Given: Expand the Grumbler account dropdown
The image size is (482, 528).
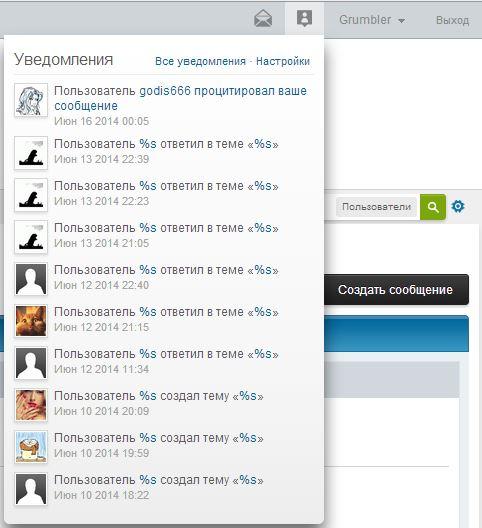Looking at the screenshot, I should (372, 20).
